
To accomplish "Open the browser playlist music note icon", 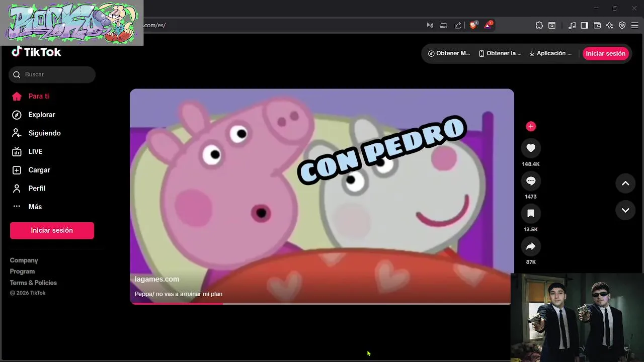I will pyautogui.click(x=572, y=25).
